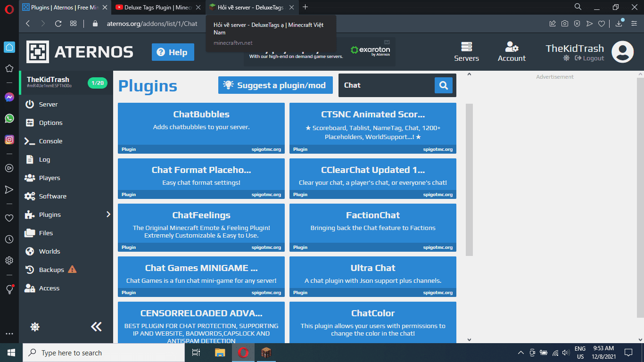The height and width of the screenshot is (362, 644).
Task: Click Suggest a plugin/mod button
Action: [x=275, y=85]
